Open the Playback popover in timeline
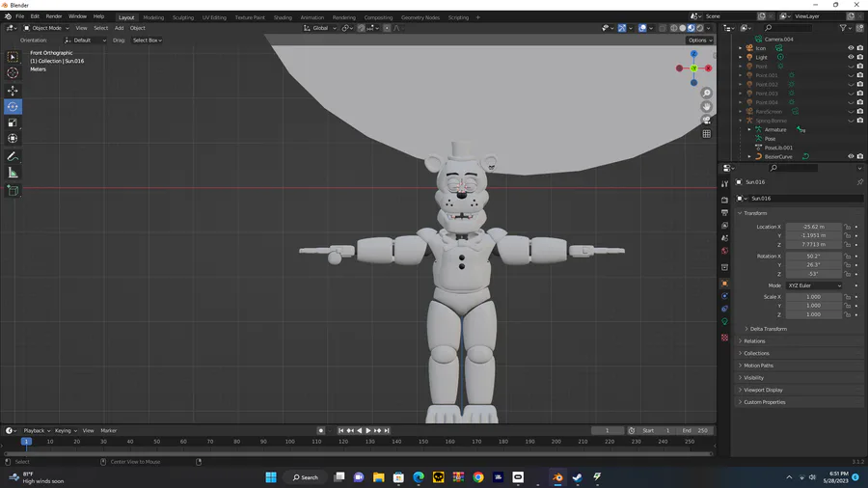868x488 pixels. [x=37, y=430]
